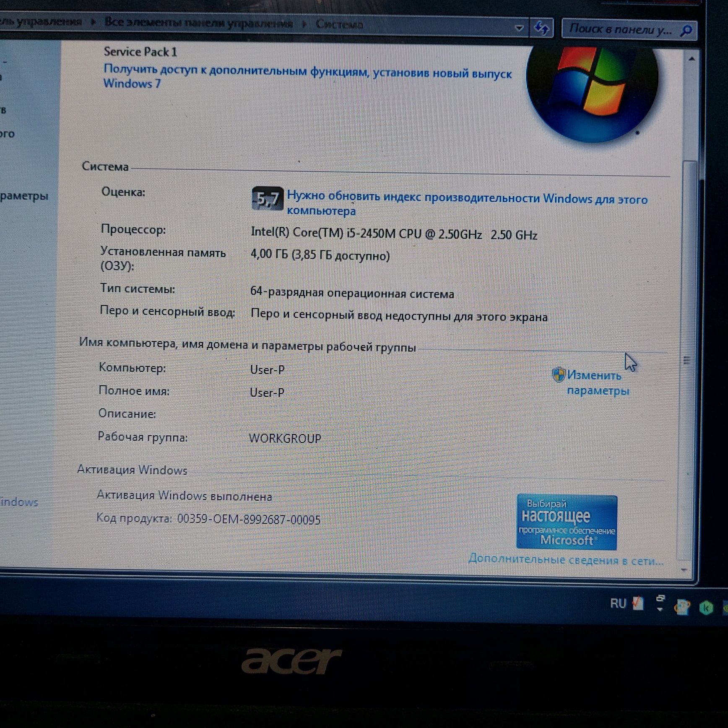
Task: Click the search magnifier icon
Action: click(686, 30)
